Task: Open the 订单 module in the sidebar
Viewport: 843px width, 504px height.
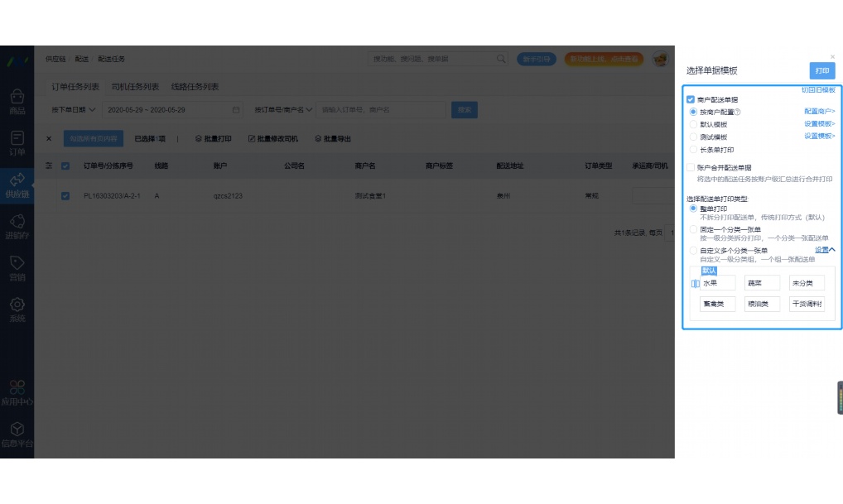Action: click(17, 141)
